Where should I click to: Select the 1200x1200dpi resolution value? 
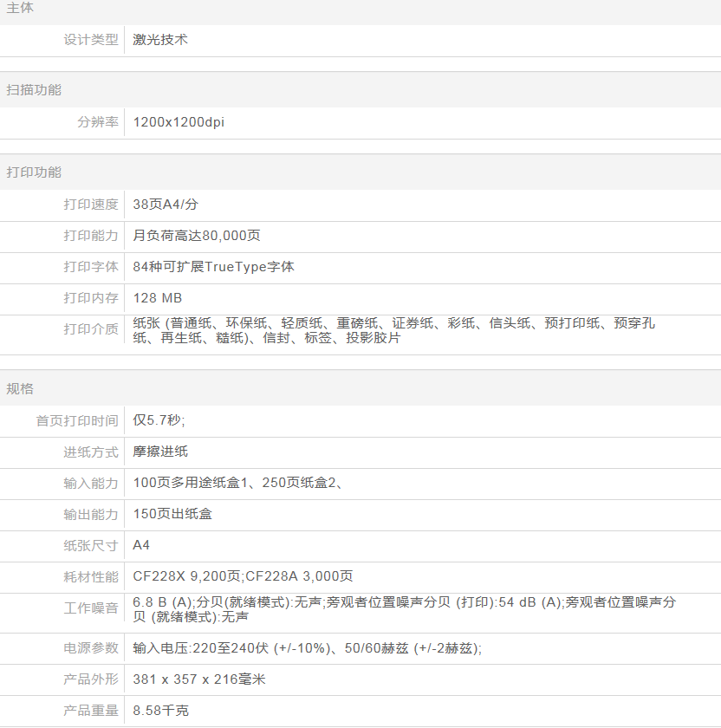tap(179, 122)
